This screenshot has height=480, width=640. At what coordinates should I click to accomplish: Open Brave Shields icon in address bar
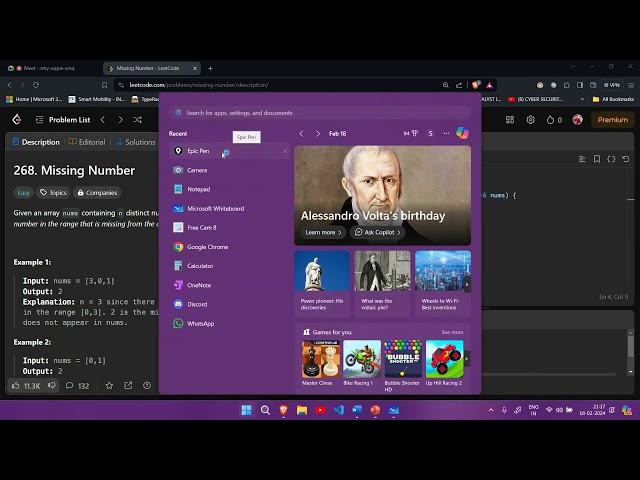click(476, 85)
